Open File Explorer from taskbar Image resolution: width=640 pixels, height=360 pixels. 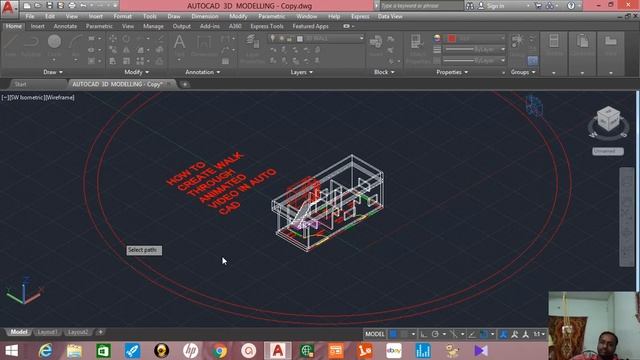pyautogui.click(x=74, y=351)
